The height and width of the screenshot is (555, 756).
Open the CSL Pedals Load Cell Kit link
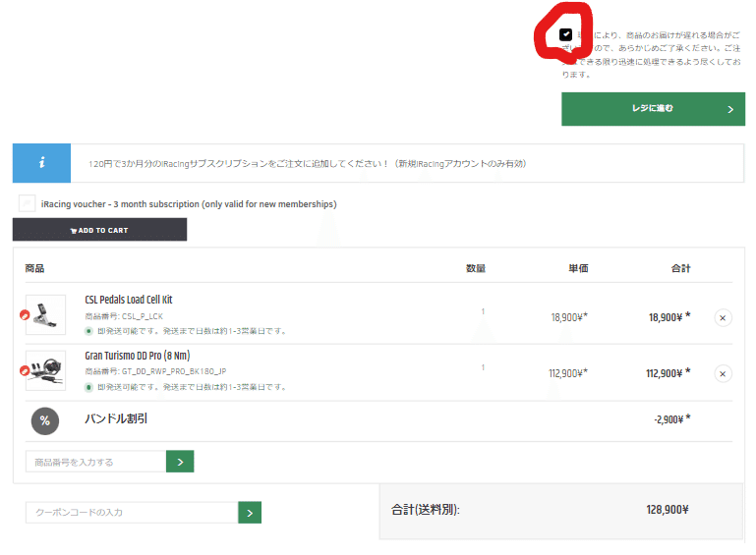tap(128, 300)
